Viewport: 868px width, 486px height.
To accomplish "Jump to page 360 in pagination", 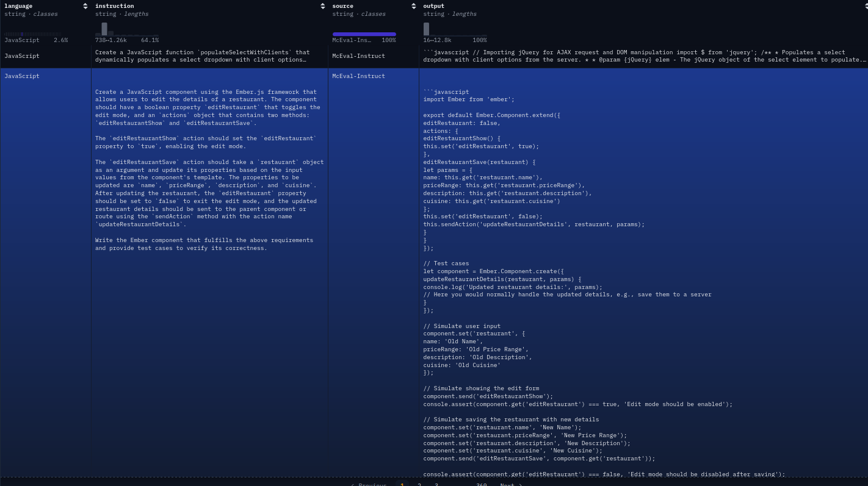I will coord(482,484).
